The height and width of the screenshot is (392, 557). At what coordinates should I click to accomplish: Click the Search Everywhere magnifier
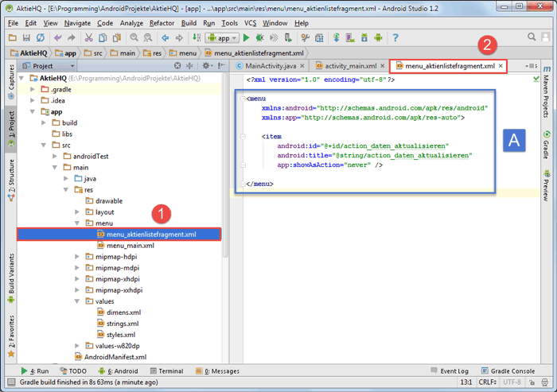tap(532, 37)
